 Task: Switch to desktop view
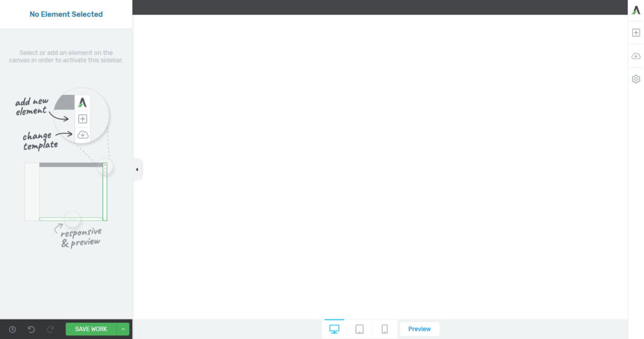pyautogui.click(x=335, y=329)
